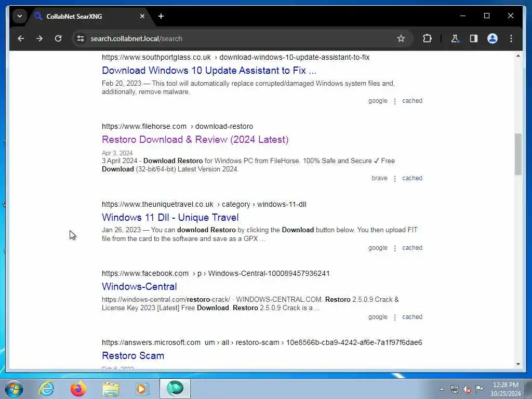Select the CollabNet SearXNG tab
532x399 pixels.
(90, 16)
